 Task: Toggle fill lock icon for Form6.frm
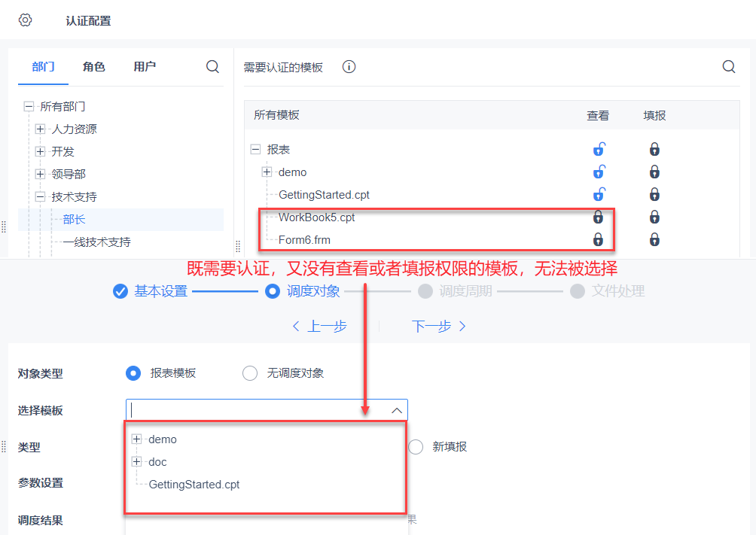tap(654, 239)
